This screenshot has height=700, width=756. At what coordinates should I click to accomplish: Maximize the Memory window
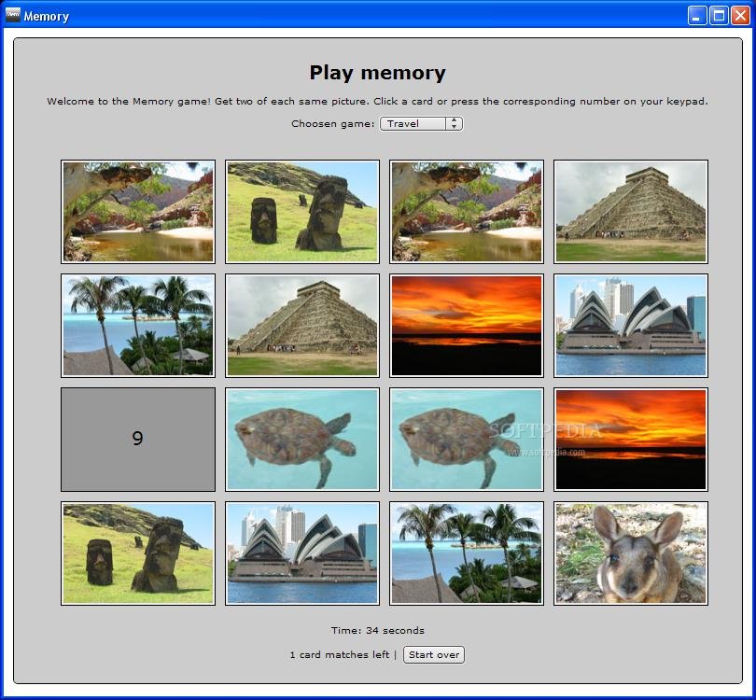pos(719,16)
